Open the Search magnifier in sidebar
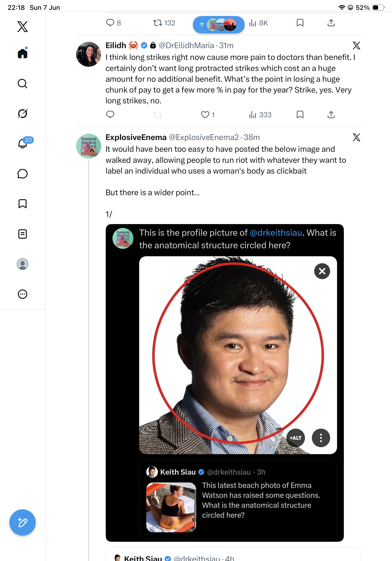The width and height of the screenshot is (392, 561). [x=23, y=84]
